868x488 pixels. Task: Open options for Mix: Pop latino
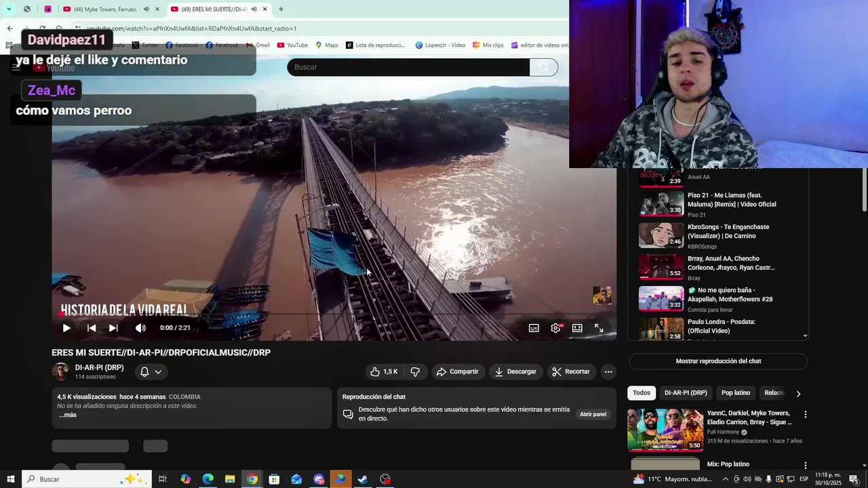[x=805, y=466]
